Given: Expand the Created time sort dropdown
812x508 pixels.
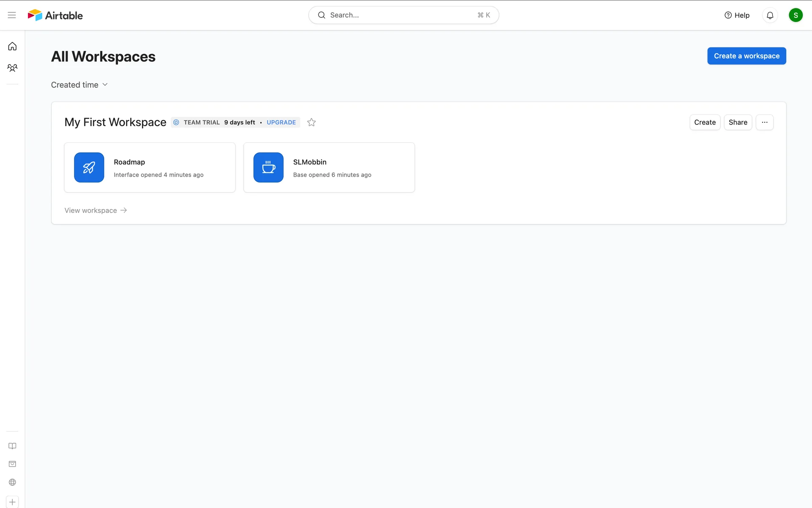Looking at the screenshot, I should [80, 85].
